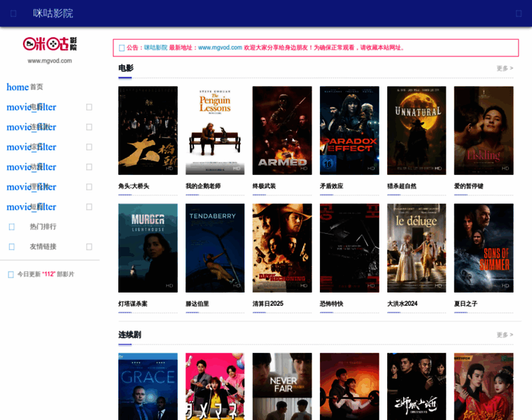Viewport: 532px width, 420px height.
Task: Click the home icon beside 首页
Action: click(x=17, y=87)
